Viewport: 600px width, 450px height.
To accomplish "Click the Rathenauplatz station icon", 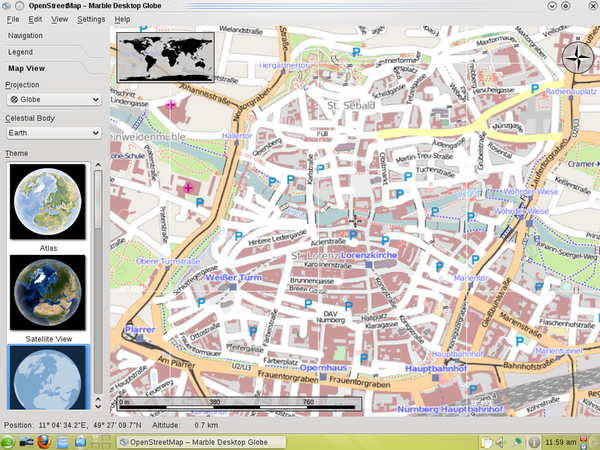I will pyautogui.click(x=571, y=98).
